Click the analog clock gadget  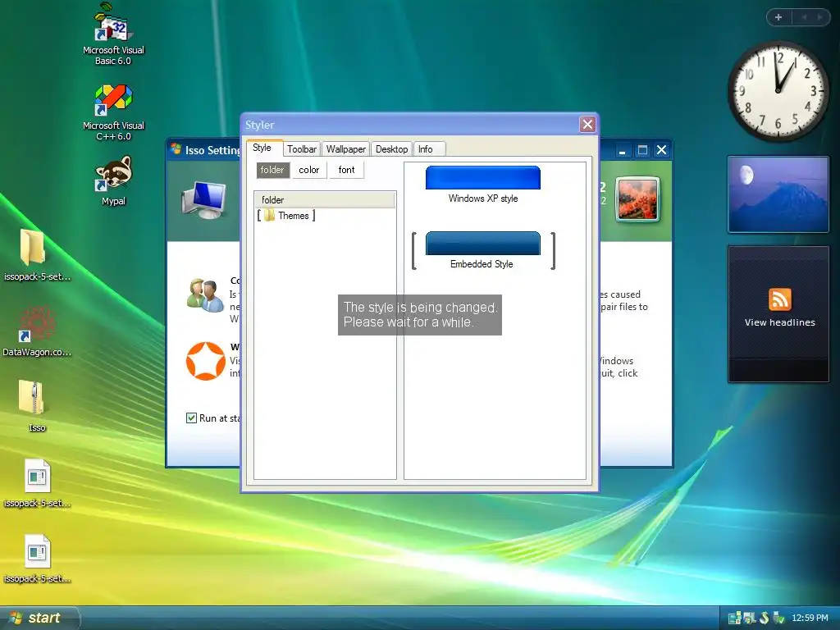click(x=778, y=91)
